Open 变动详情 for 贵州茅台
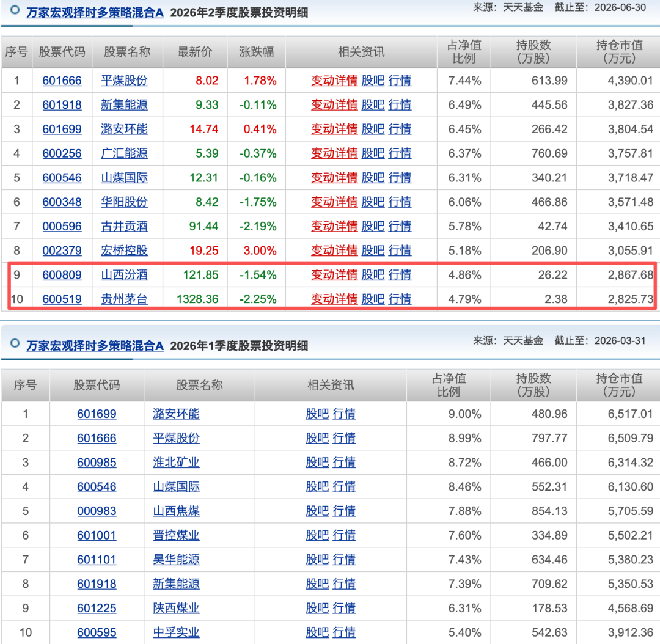Image resolution: width=660 pixels, height=644 pixels. (x=334, y=299)
